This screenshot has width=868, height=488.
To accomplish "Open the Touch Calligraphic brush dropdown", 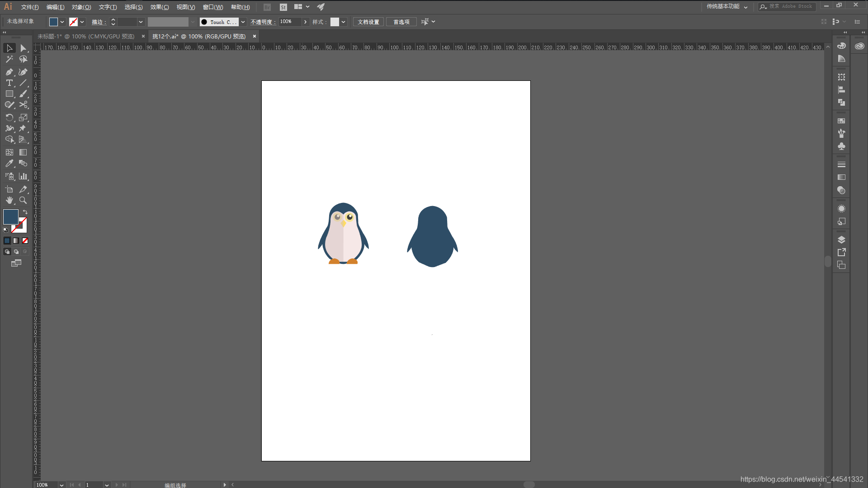I will (243, 22).
